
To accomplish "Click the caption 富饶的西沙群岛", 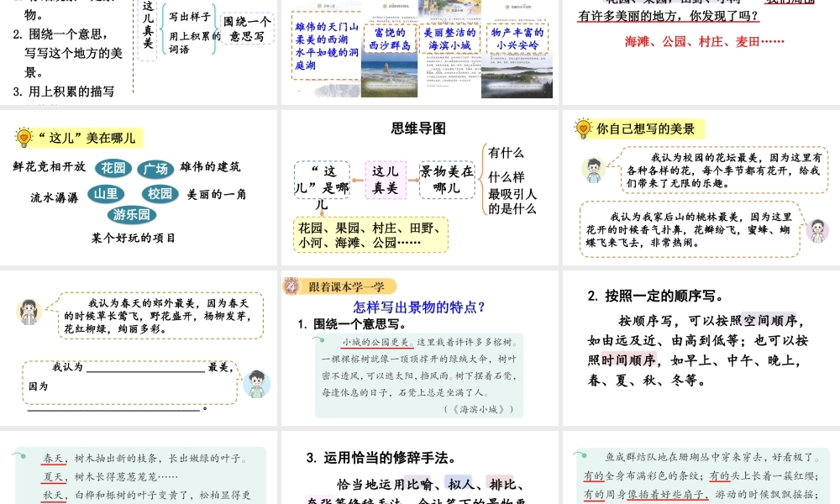I will pyautogui.click(x=390, y=39).
